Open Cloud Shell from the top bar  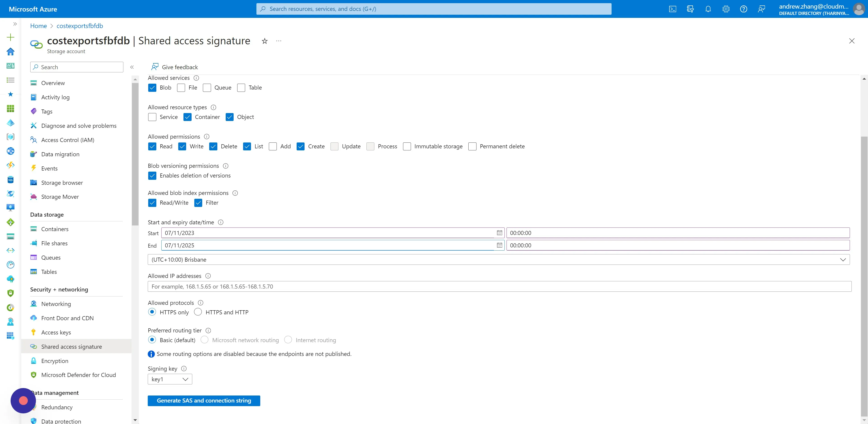tap(672, 9)
